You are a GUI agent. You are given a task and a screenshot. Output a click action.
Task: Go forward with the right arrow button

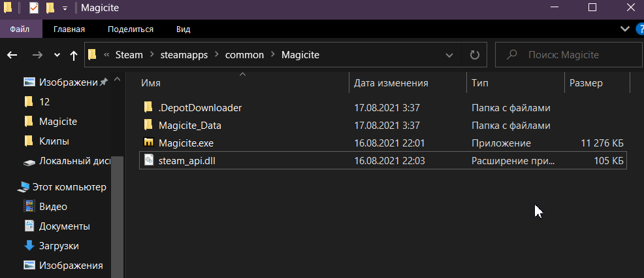37,55
